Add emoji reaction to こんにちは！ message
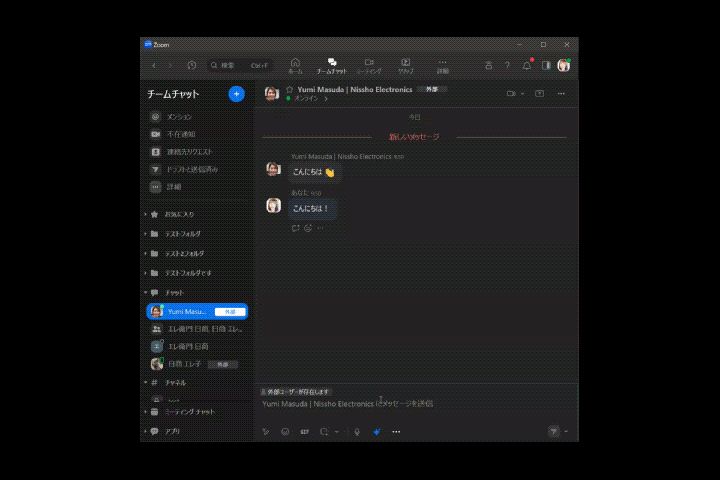 (x=308, y=228)
